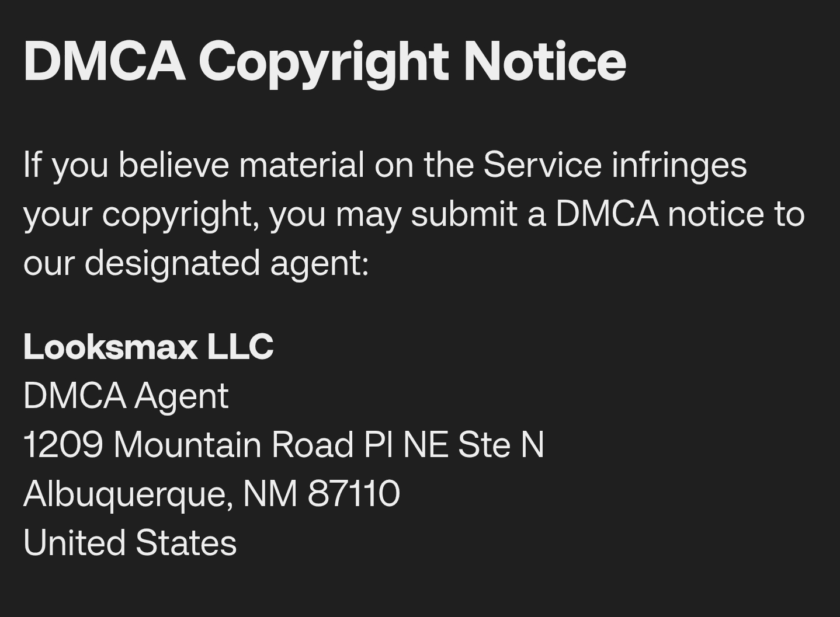Click the word "material" in the first line
This screenshot has height=617, width=840.
tap(301, 165)
